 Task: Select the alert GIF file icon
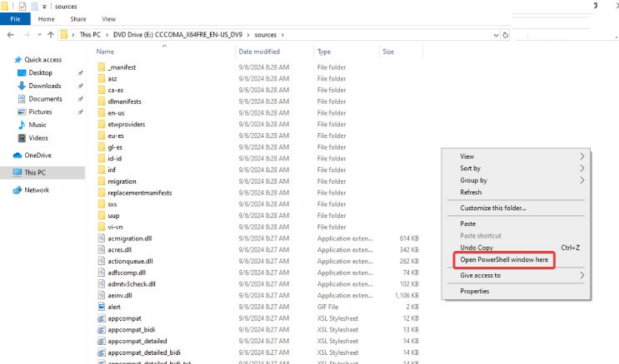[101, 307]
